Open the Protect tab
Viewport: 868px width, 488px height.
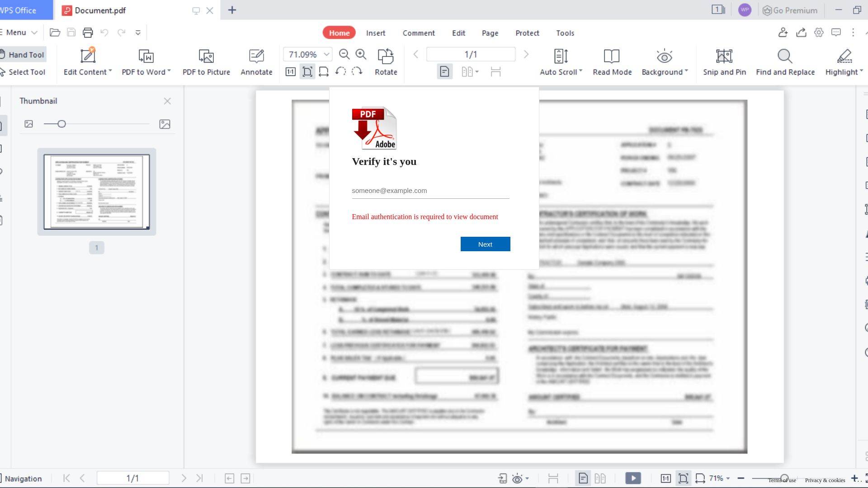tap(527, 33)
